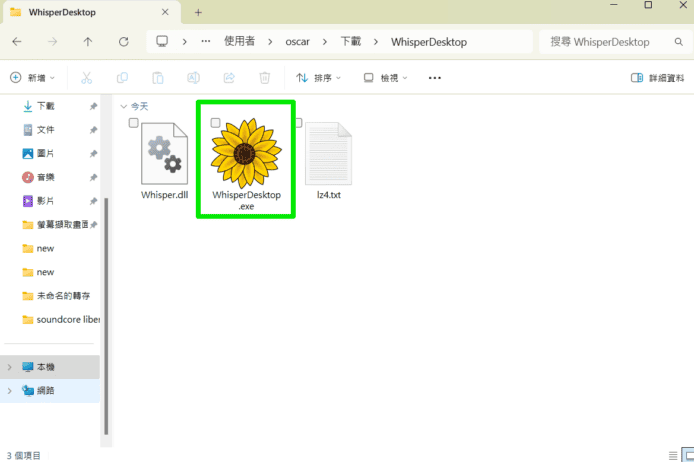
Task: Click the Share icon in toolbar
Action: 229,78
